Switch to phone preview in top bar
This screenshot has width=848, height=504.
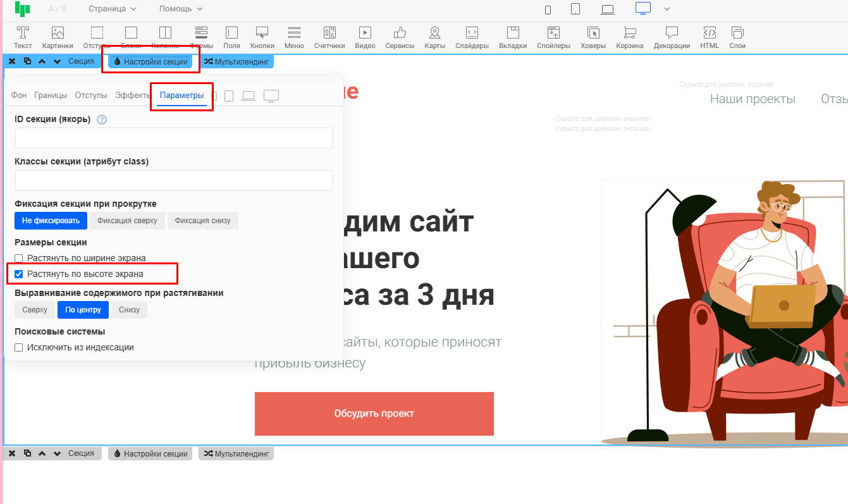[x=548, y=9]
